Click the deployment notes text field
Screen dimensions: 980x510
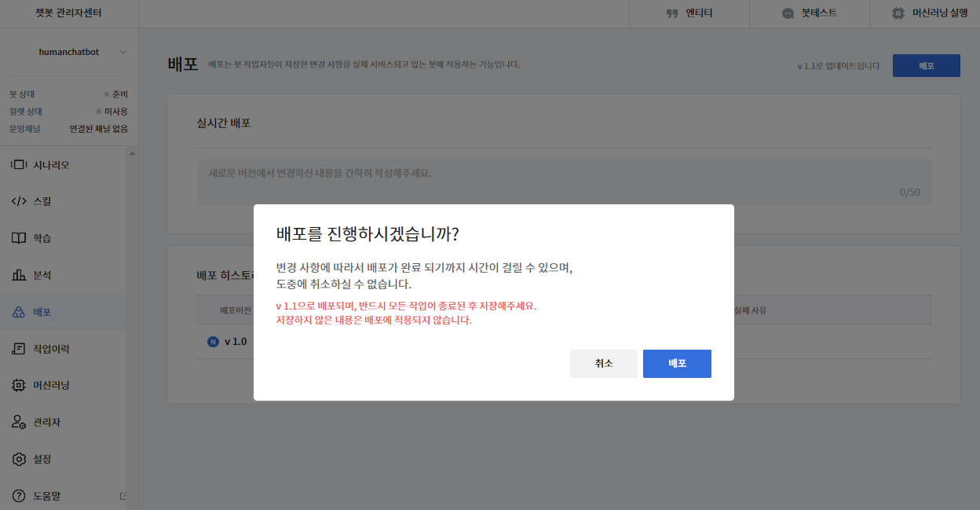coord(564,182)
